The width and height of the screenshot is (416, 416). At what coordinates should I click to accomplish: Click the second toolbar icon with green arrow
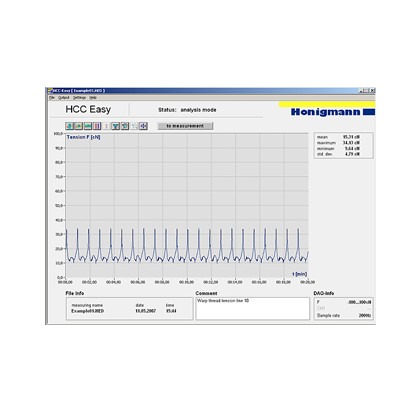coord(78,126)
